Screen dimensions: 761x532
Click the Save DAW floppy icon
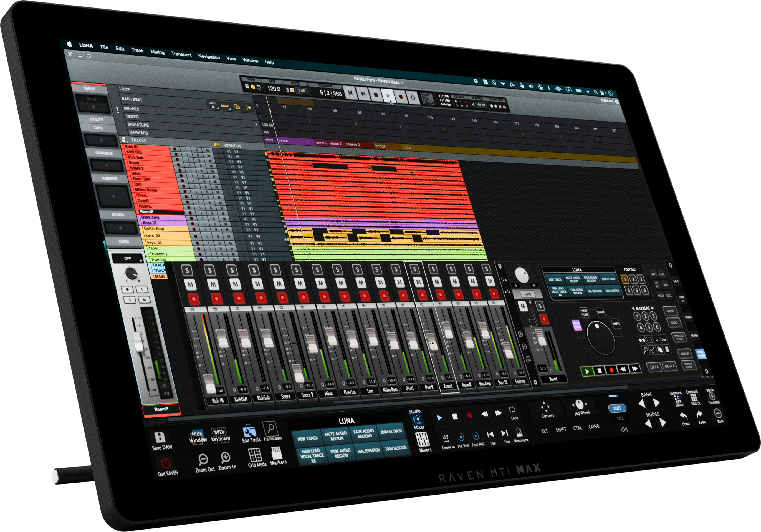click(160, 438)
